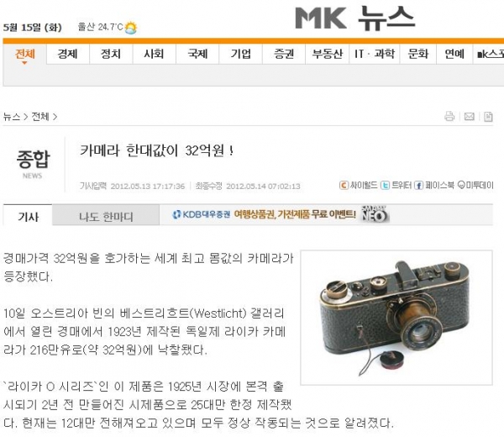Share the article via the Twitter icon

pos(385,185)
